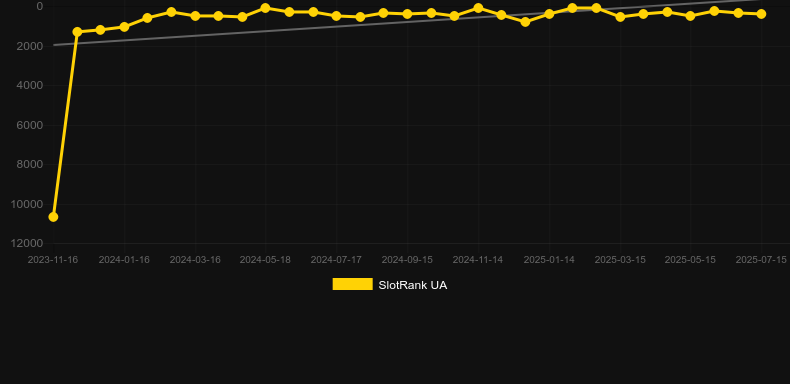
Task: Click the data point above 2025-05-15
Action: pyautogui.click(x=690, y=16)
